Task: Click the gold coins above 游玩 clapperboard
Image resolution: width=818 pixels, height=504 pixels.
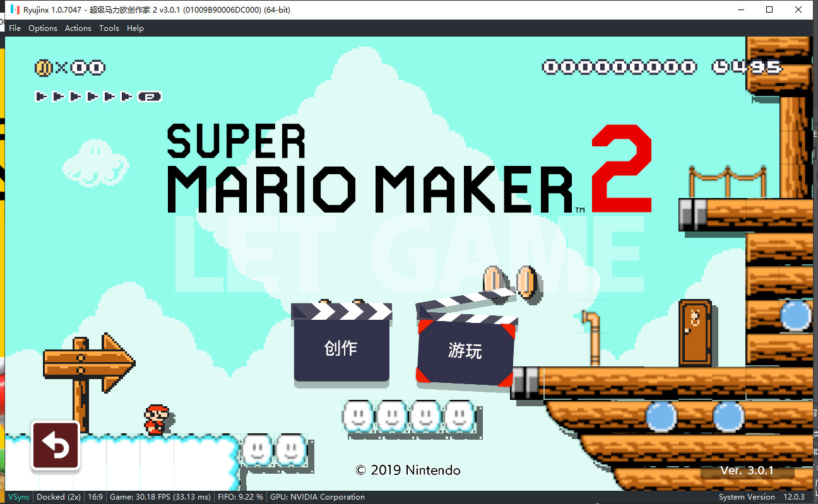Action: point(510,282)
